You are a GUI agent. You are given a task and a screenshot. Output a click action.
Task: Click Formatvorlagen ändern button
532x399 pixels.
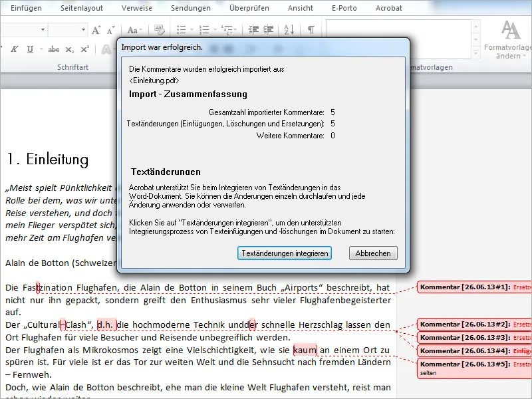point(508,40)
